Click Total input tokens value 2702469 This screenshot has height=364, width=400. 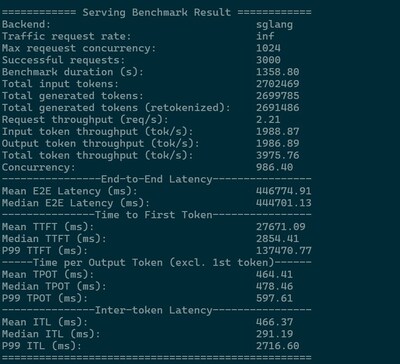[278, 84]
